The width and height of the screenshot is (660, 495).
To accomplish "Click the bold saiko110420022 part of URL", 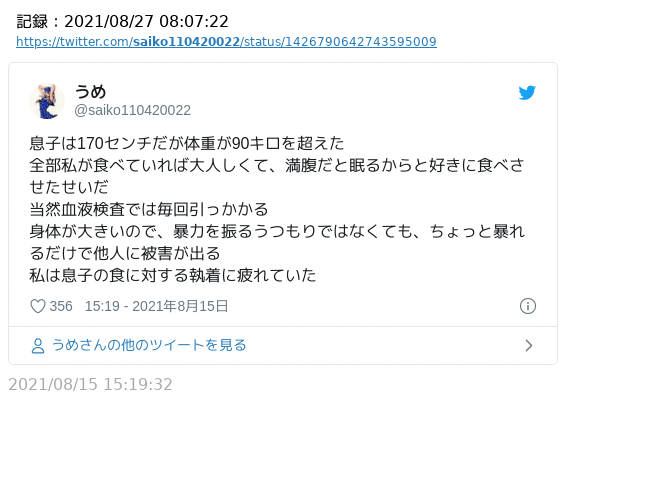I will tap(186, 42).
